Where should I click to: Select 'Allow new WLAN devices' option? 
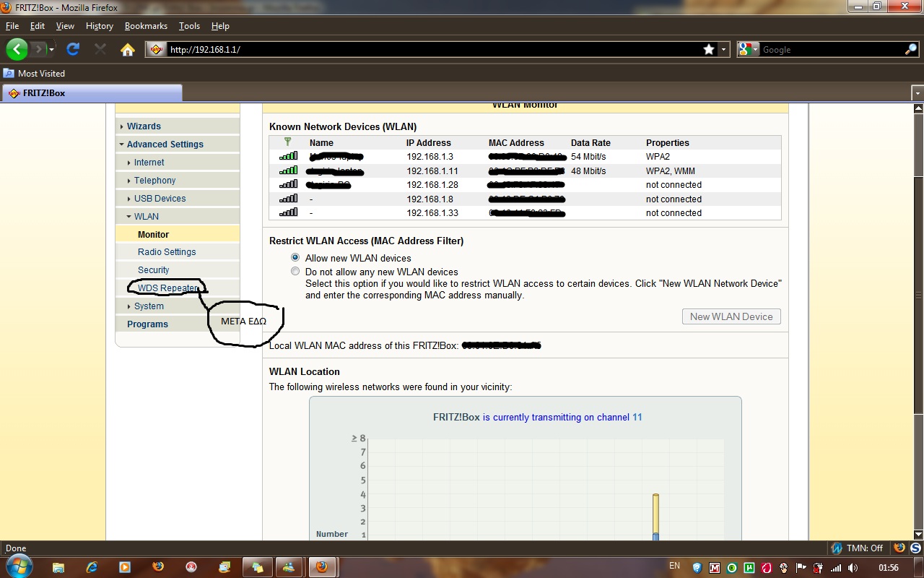(295, 258)
